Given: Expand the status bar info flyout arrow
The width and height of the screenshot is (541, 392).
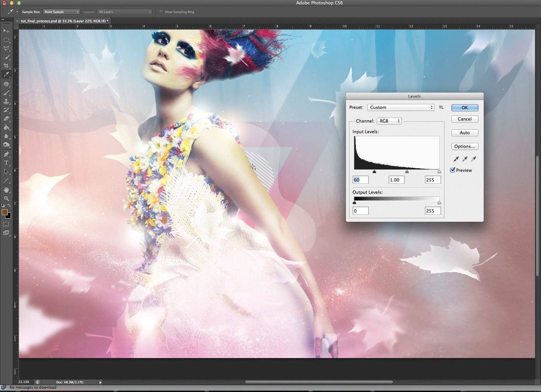Looking at the screenshot, I should pyautogui.click(x=101, y=382).
